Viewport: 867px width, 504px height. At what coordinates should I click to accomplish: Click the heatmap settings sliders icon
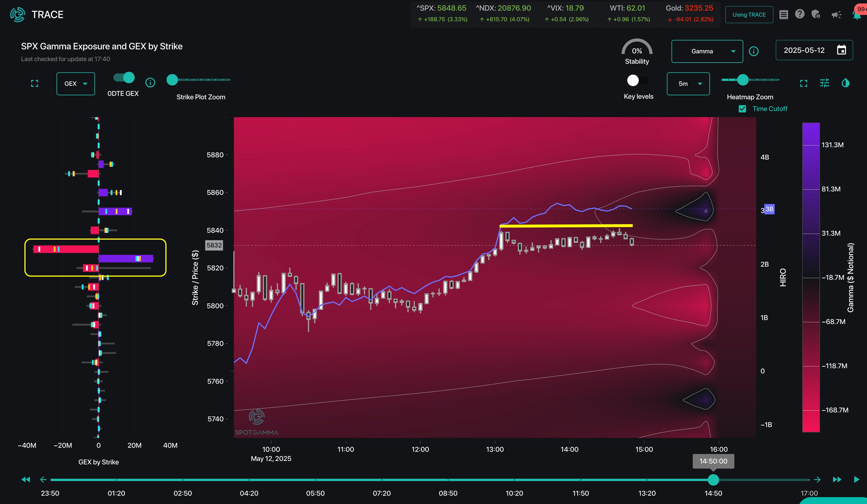pyautogui.click(x=824, y=83)
